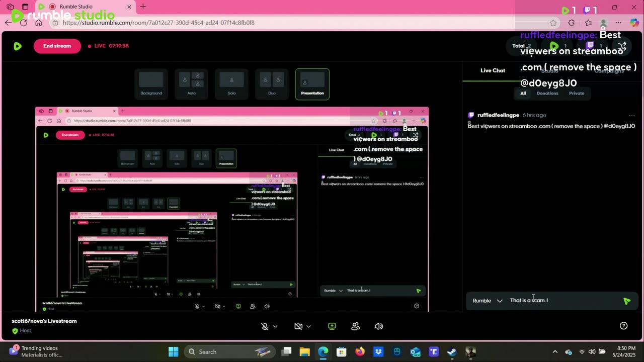The height and width of the screenshot is (362, 644).
Task: Open the browser favorites list icon
Action: click(x=588, y=23)
